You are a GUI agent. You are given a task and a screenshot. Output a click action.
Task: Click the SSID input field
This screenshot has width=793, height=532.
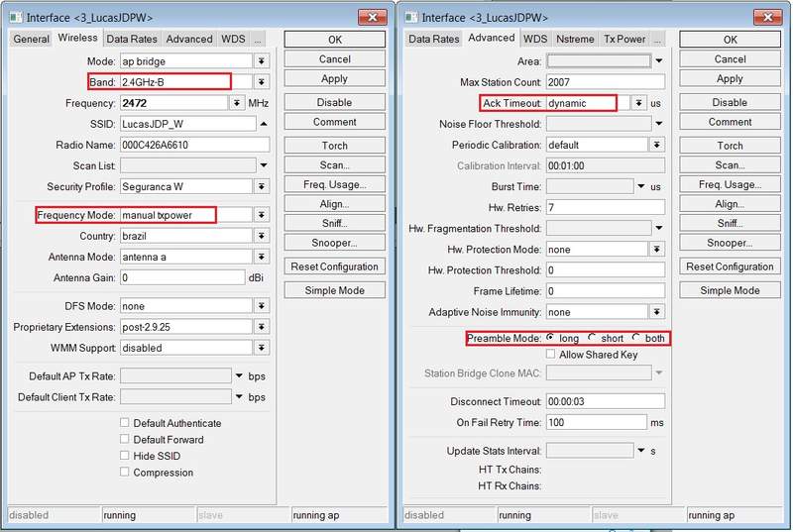pyautogui.click(x=188, y=124)
